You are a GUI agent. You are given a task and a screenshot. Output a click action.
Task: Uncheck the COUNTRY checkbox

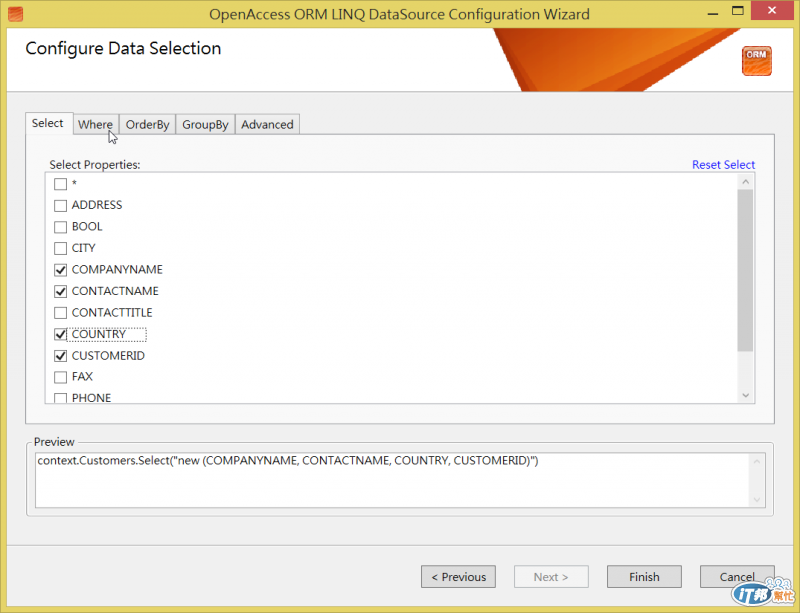coord(60,334)
